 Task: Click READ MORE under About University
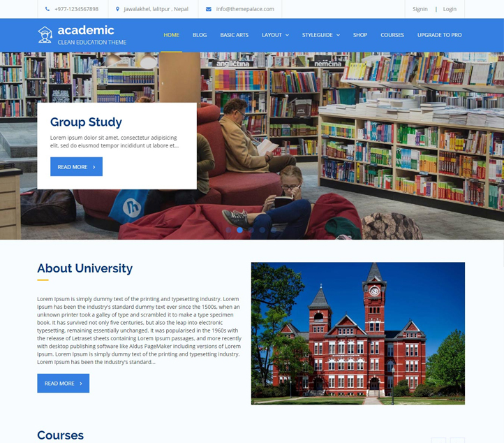64,383
